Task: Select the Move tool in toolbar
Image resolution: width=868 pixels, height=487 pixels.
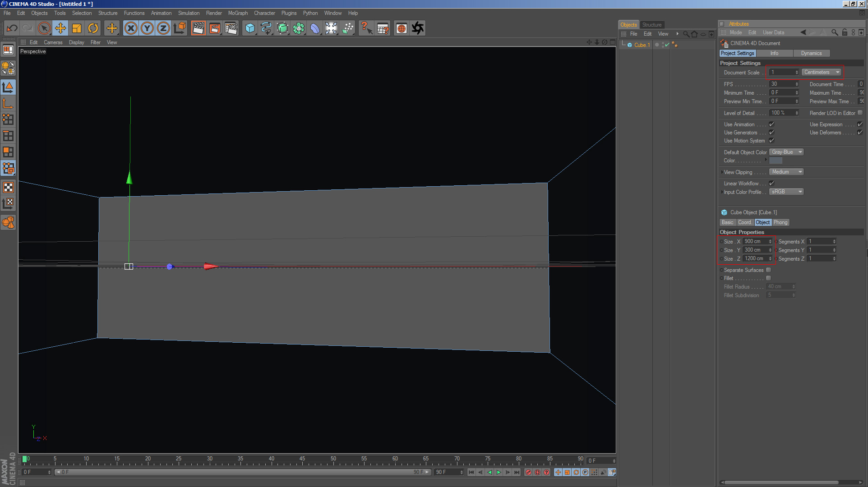Action: [60, 28]
